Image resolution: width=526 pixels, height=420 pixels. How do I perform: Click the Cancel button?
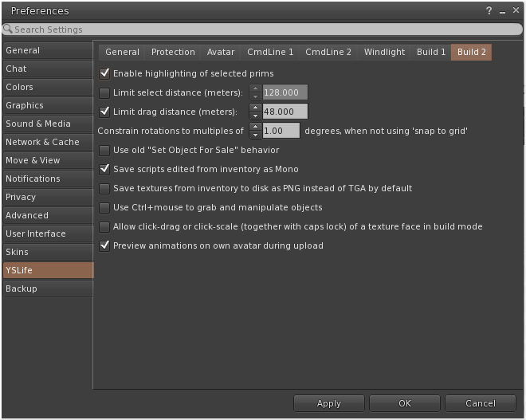481,403
